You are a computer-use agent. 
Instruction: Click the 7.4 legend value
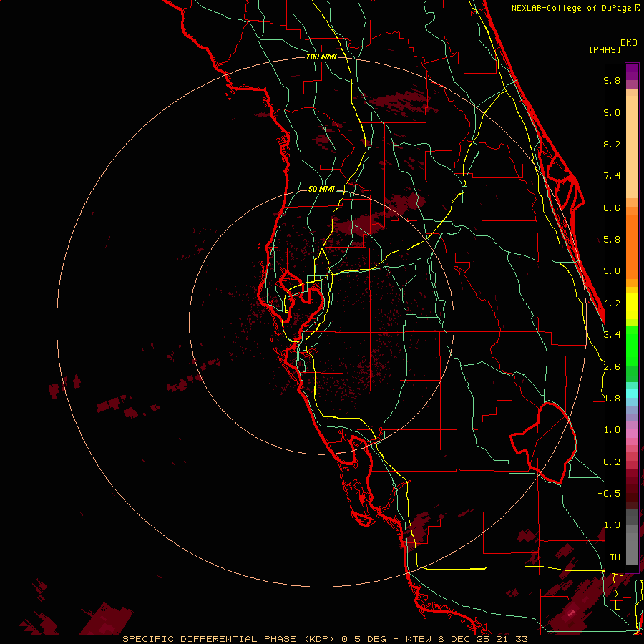click(x=612, y=176)
